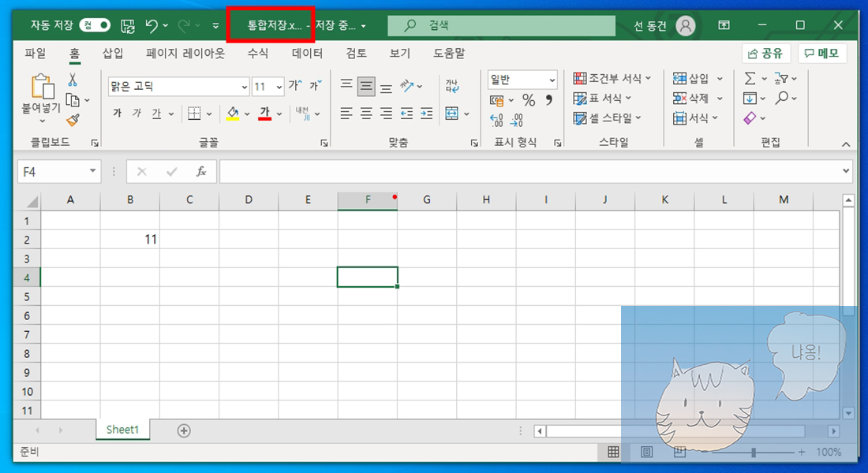
Task: Click Accounting Number Format icon
Action: click(496, 100)
